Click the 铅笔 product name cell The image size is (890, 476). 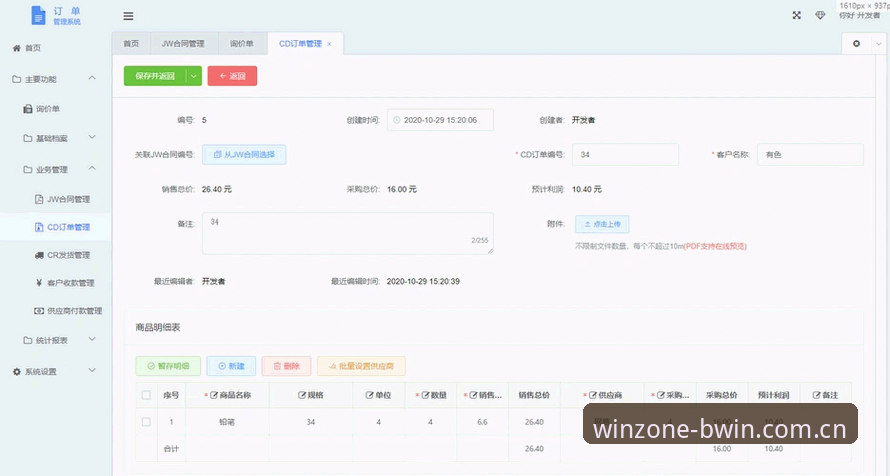(228, 422)
